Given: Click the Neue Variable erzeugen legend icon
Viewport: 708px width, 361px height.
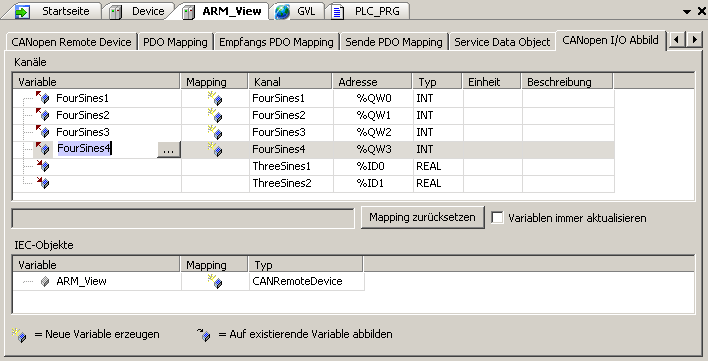Looking at the screenshot, I should pyautogui.click(x=19, y=335).
